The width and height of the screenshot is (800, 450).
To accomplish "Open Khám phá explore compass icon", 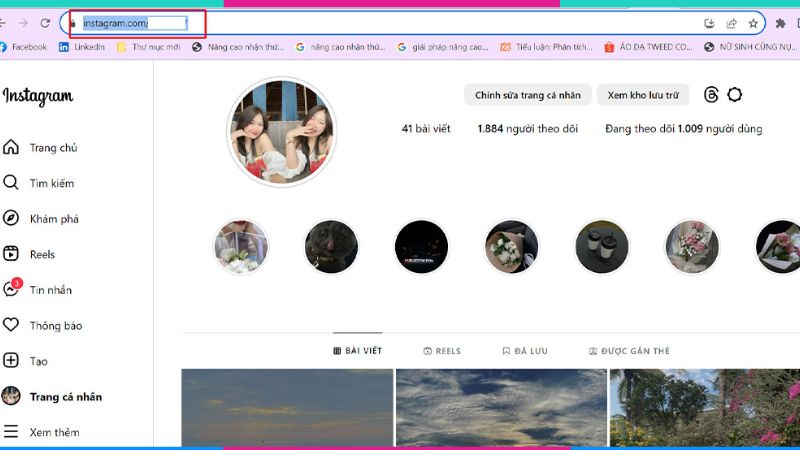I will coord(11,219).
